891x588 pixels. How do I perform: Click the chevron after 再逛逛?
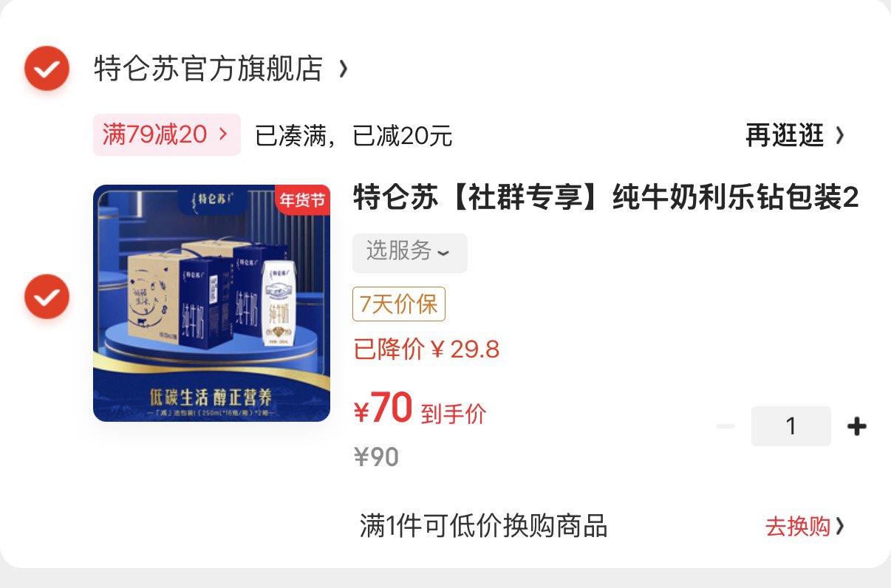(839, 136)
